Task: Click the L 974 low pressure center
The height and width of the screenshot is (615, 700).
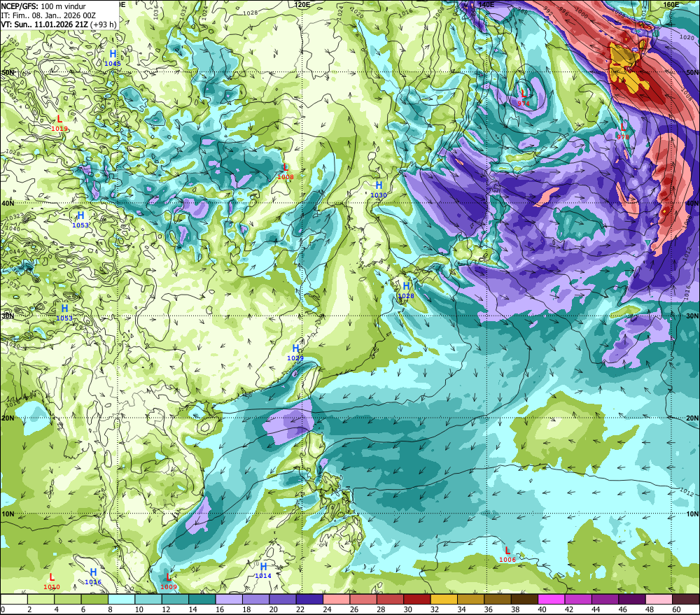Action: pos(524,98)
